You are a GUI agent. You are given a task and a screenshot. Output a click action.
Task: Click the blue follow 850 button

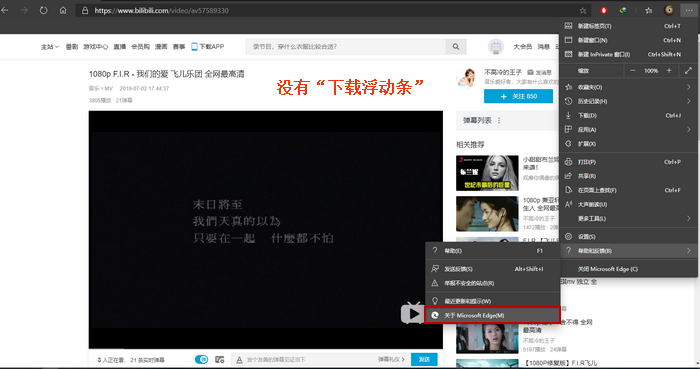tap(518, 96)
